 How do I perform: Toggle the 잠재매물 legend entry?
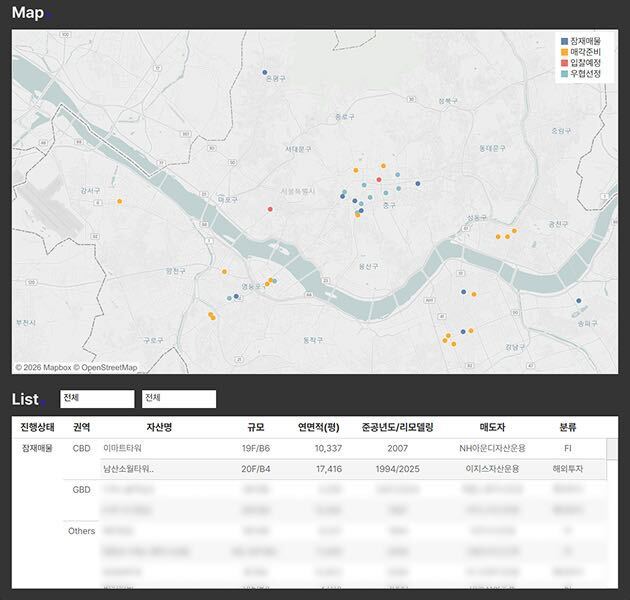pyautogui.click(x=585, y=40)
